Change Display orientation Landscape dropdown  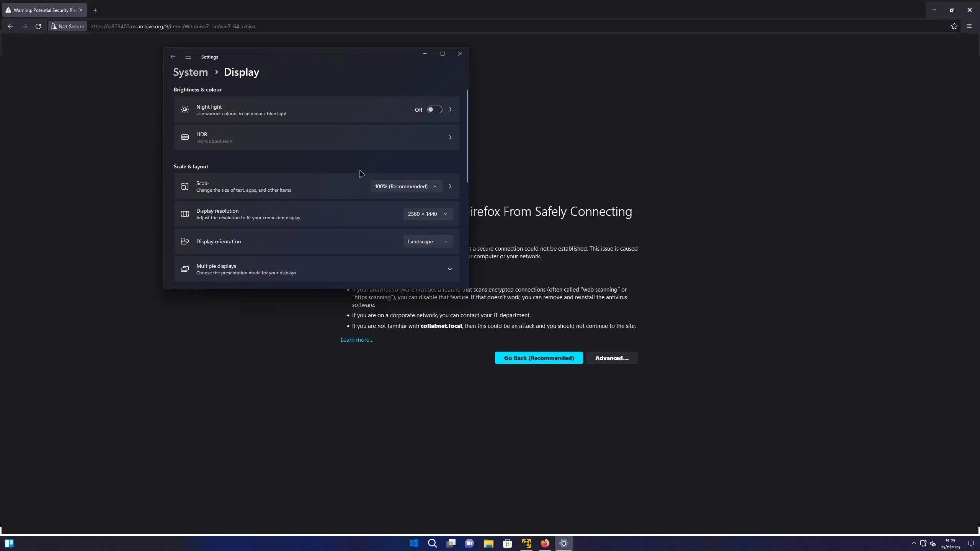tap(427, 241)
